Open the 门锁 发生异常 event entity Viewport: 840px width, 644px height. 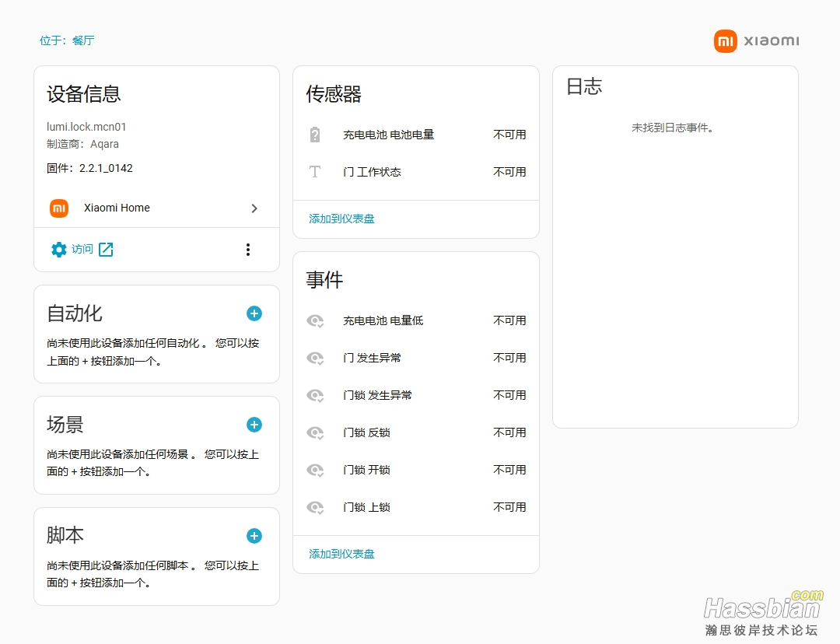coord(415,395)
